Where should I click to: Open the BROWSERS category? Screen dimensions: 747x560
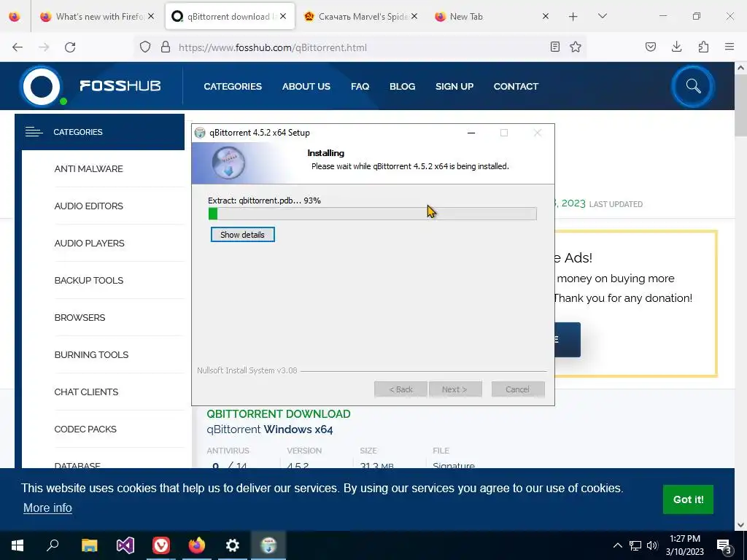click(x=80, y=318)
